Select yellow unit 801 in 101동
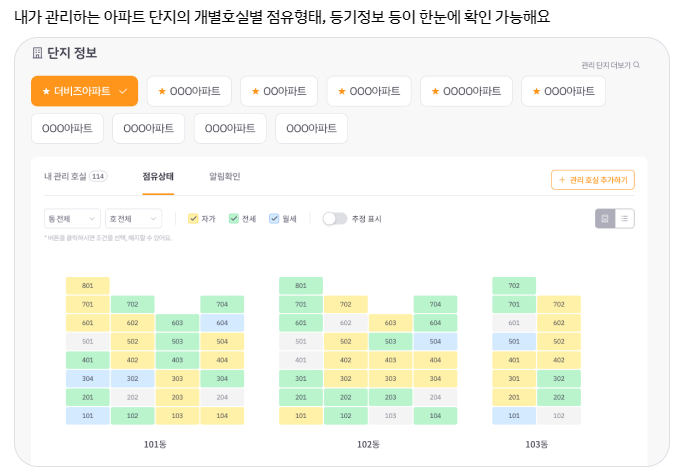 click(x=88, y=286)
